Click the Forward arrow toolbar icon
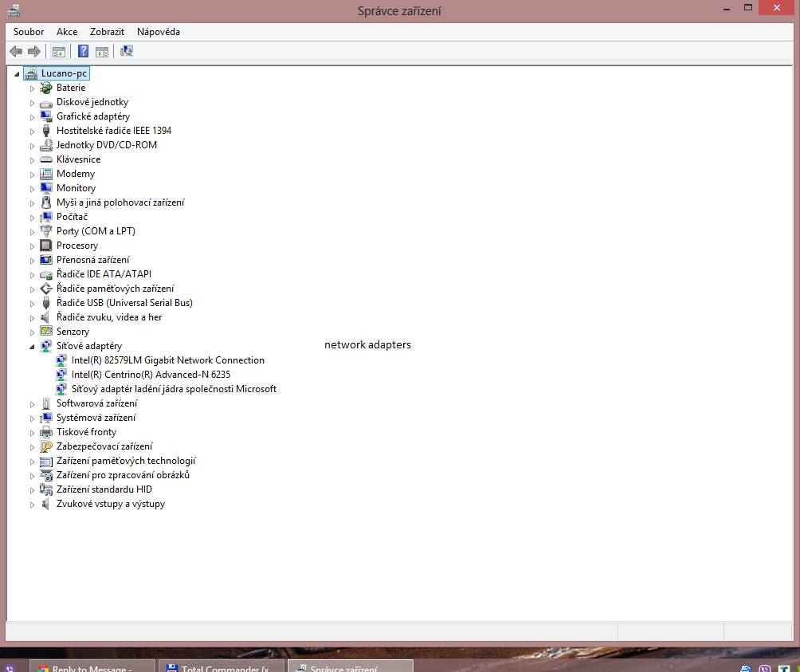800x672 pixels. [x=34, y=51]
